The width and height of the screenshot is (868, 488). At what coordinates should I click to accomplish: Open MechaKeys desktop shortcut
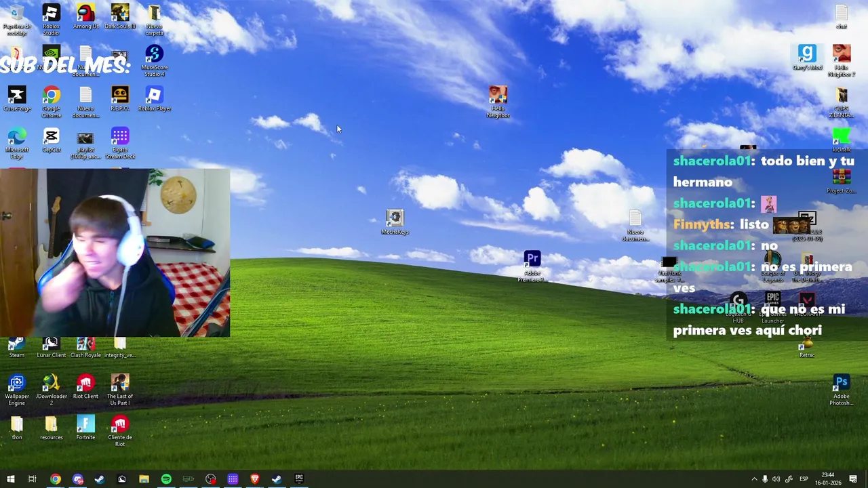[x=395, y=222]
